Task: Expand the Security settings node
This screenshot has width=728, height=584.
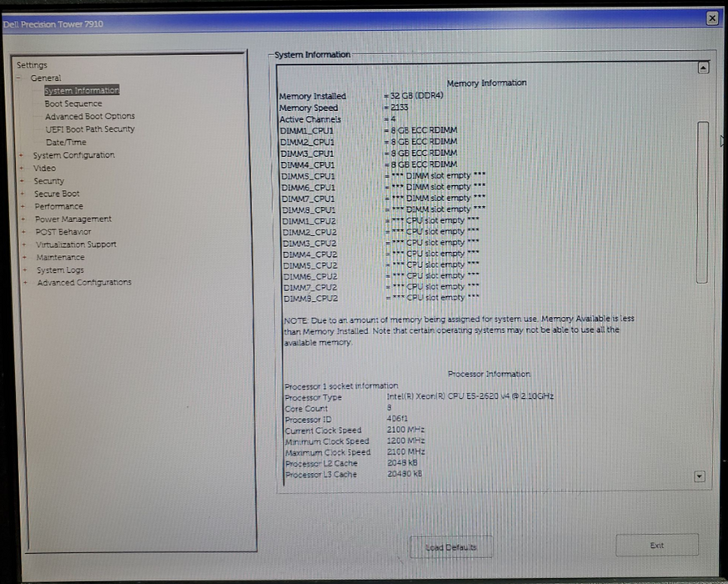Action: pyautogui.click(x=22, y=181)
